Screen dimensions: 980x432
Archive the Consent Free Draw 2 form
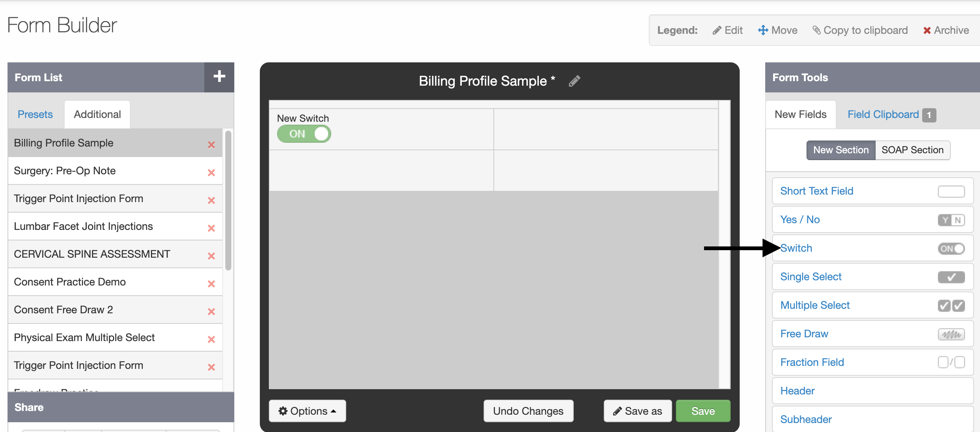(211, 311)
